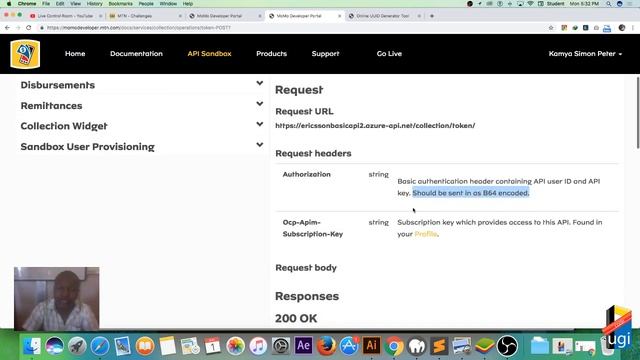Click Go Live in site navigation
This screenshot has height=360, width=640.
coord(389,53)
